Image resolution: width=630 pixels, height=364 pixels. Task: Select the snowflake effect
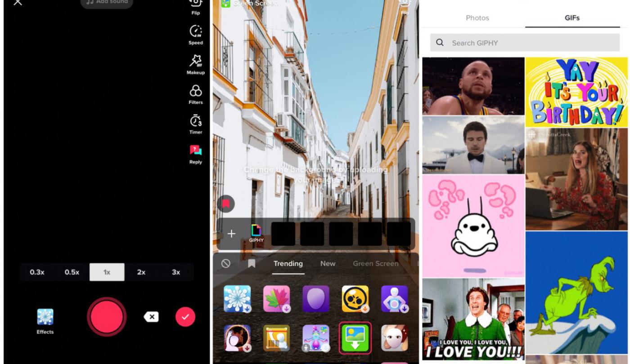[237, 299]
